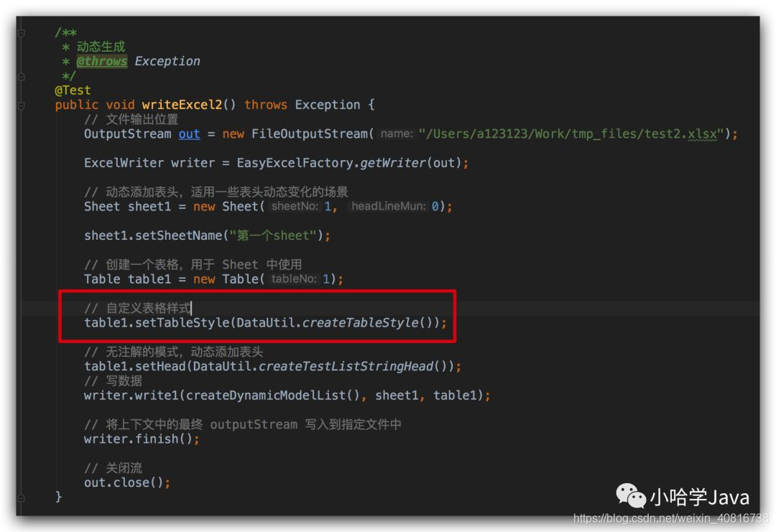
Task: Click the comment '// 写数据'
Action: [114, 381]
